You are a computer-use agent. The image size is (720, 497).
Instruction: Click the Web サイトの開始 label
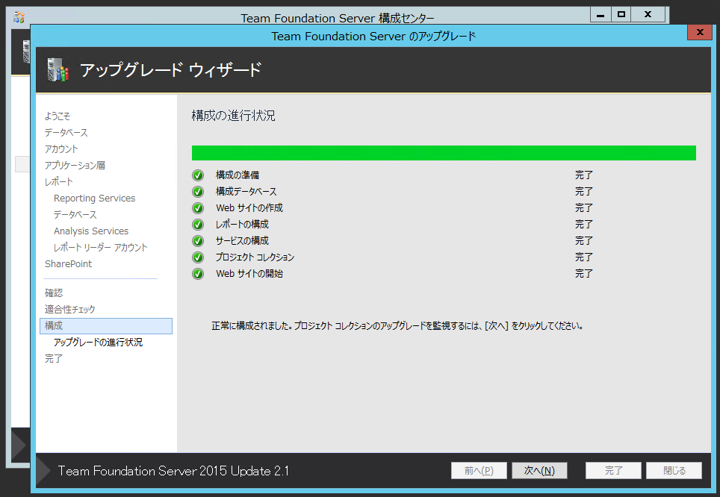[x=249, y=274]
